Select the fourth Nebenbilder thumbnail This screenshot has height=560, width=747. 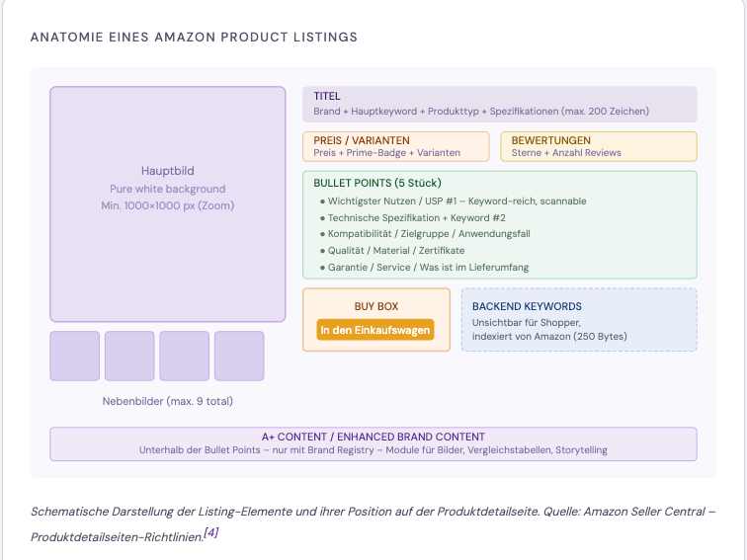[x=239, y=357]
